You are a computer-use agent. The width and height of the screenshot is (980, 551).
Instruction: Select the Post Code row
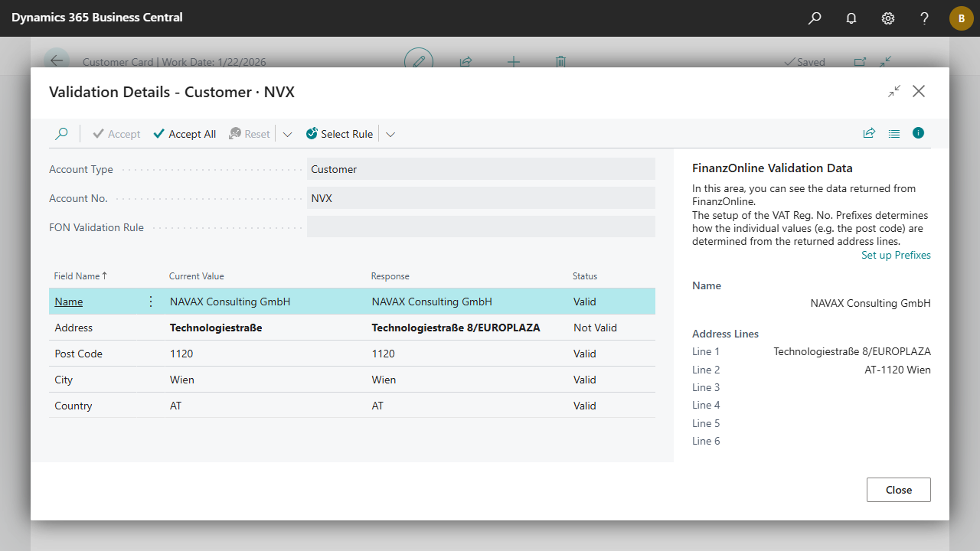pyautogui.click(x=352, y=354)
